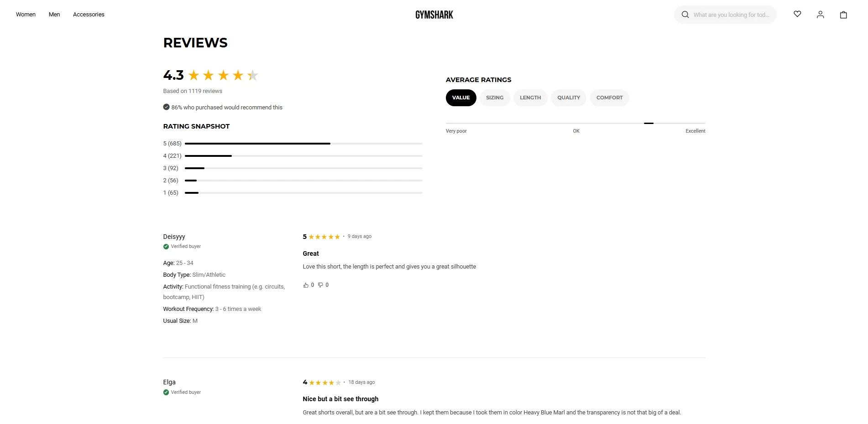Screen dimensions: 868x424
Task: Select the Value rating pill
Action: coord(460,98)
